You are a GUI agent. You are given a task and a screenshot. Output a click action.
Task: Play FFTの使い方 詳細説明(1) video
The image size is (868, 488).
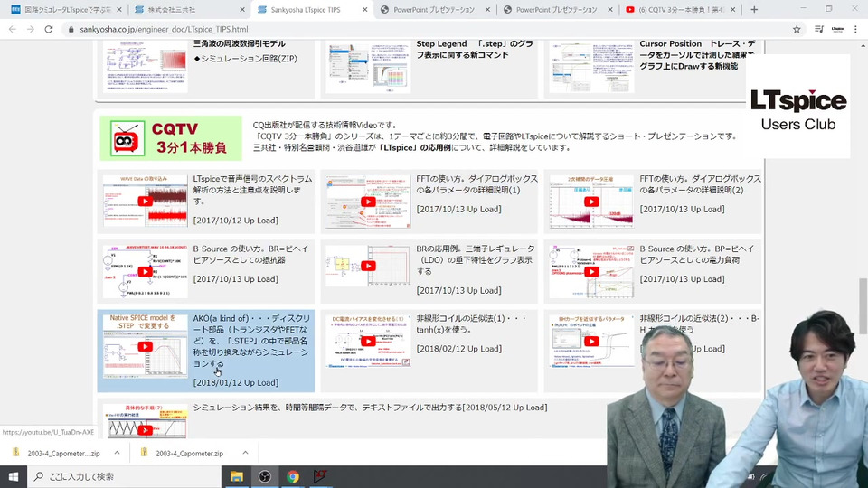[368, 202]
